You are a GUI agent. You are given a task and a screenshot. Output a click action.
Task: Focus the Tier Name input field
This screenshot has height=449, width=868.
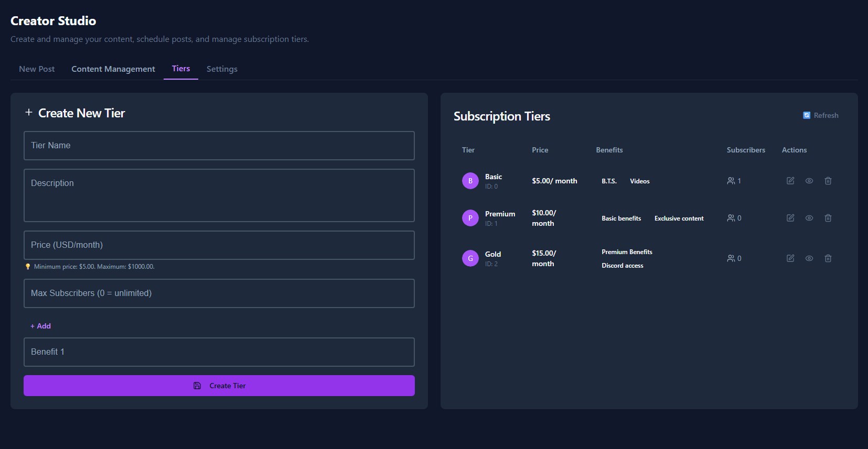(219, 146)
